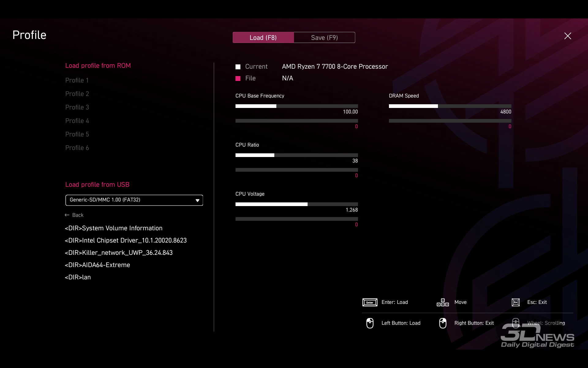Click the Enter key icon
This screenshot has width=588, height=368.
click(370, 302)
